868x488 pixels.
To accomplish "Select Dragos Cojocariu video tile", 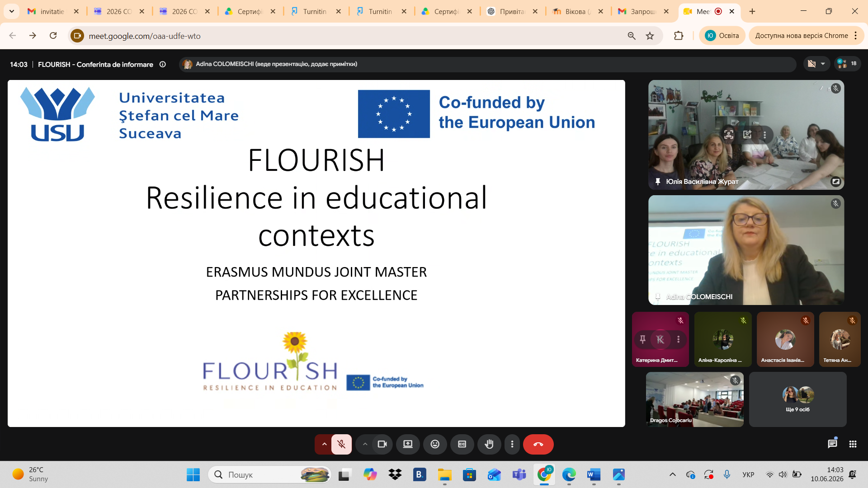I will pos(695,399).
